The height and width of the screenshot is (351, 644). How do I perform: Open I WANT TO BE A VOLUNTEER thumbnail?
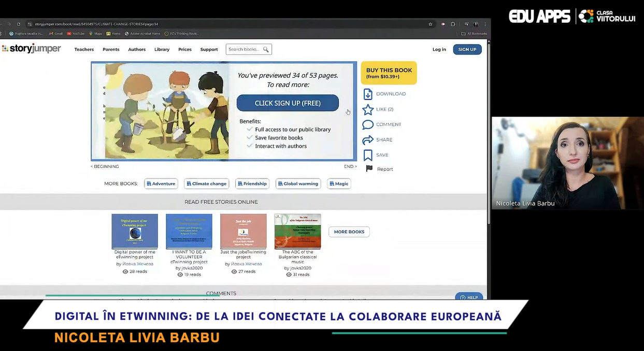pos(189,231)
